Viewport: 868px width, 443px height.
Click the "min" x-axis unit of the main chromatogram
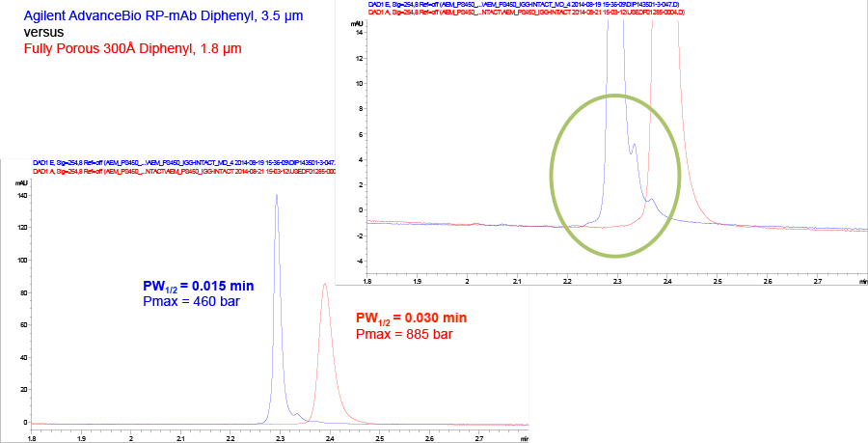[x=524, y=437]
